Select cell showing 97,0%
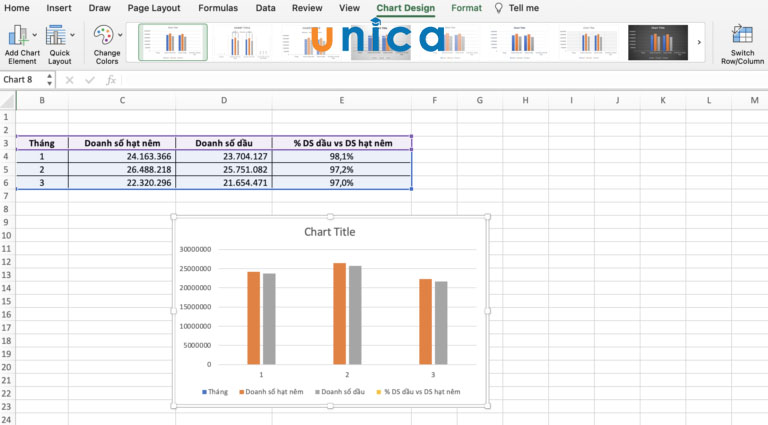Image resolution: width=768 pixels, height=425 pixels. [342, 183]
